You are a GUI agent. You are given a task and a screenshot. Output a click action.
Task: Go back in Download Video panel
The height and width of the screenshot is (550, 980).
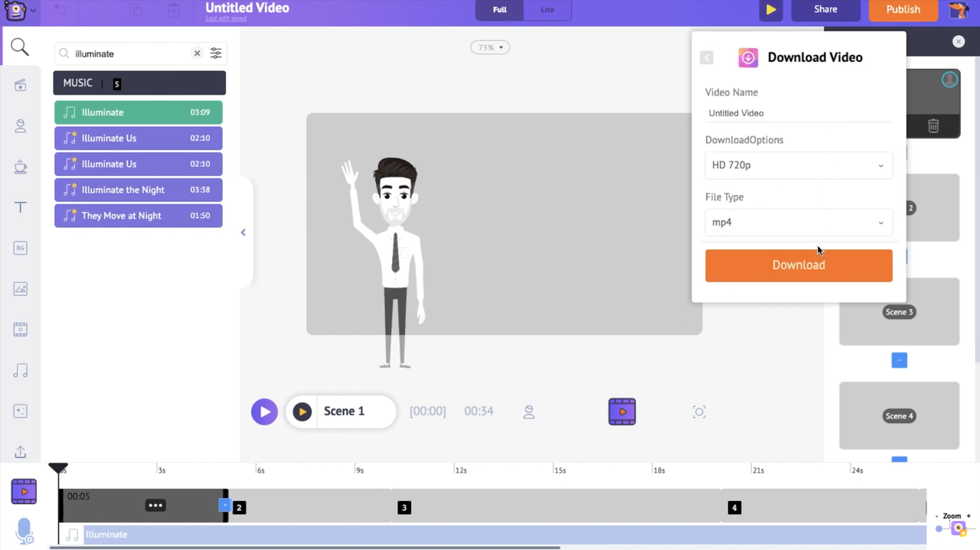[x=707, y=58]
